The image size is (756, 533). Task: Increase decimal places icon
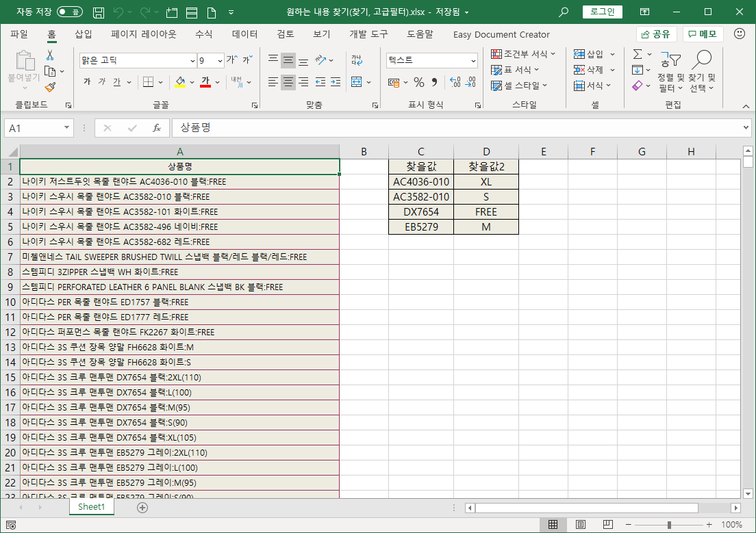455,82
